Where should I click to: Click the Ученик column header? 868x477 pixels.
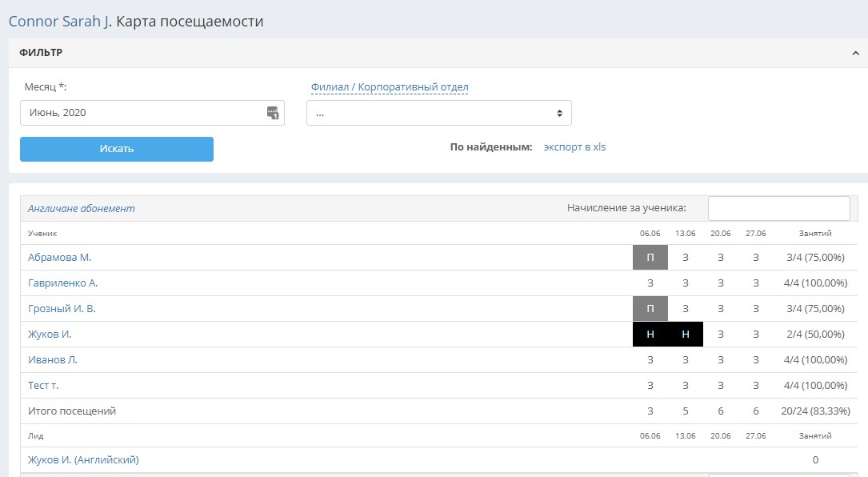42,233
